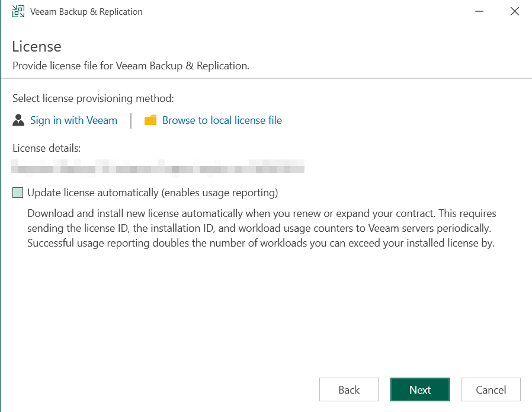The width and height of the screenshot is (532, 412).
Task: Click the description paragraph about usage reporting
Action: [262, 228]
